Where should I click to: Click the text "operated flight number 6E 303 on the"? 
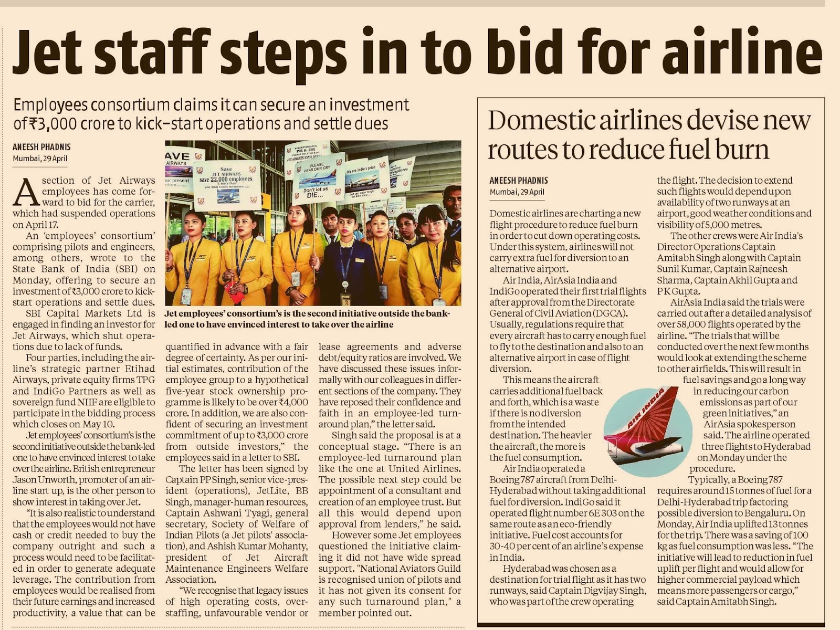(567, 512)
